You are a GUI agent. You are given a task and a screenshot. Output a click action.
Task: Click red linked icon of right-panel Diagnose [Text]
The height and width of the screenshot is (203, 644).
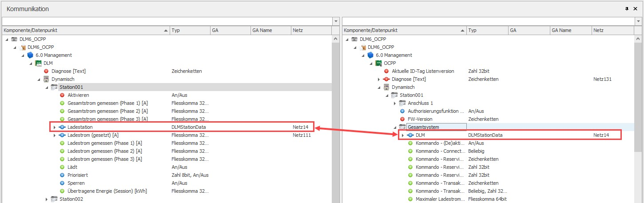coord(386,79)
